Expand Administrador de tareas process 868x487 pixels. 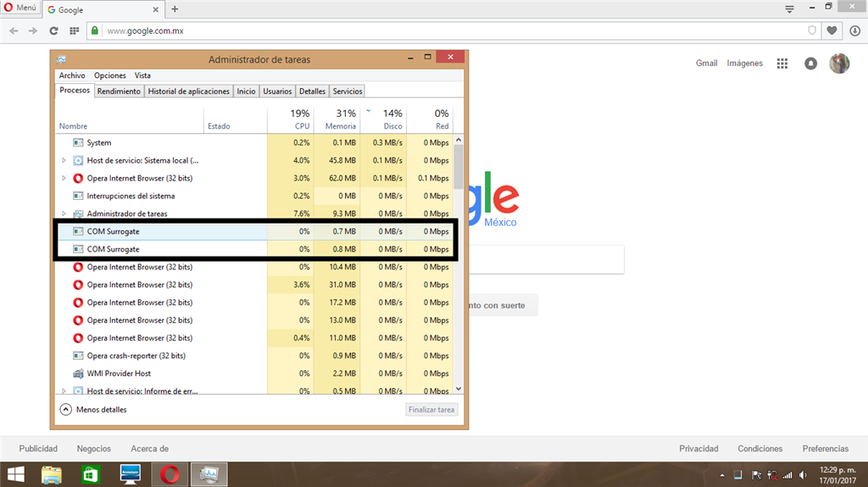point(64,213)
